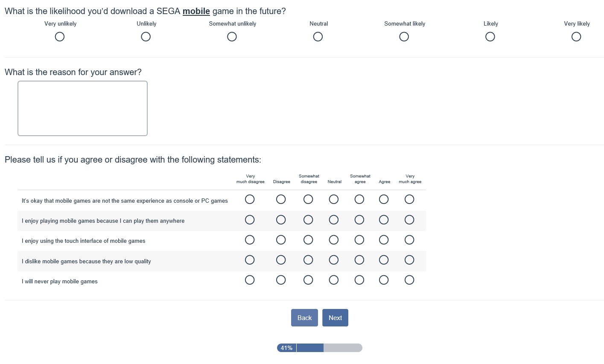This screenshot has height=364, width=604.
Task: Mark 'Neutral' for never play mobile games
Action: tap(334, 280)
